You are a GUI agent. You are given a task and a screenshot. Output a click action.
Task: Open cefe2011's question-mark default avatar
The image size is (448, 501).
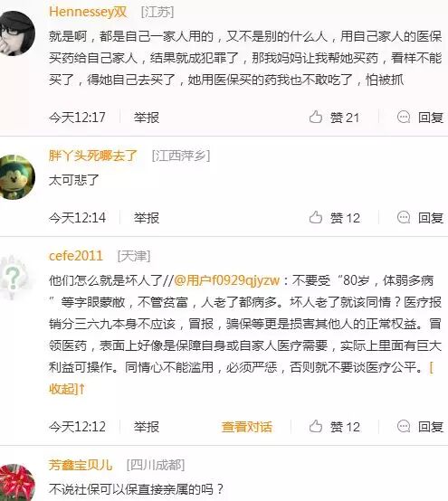point(14,277)
